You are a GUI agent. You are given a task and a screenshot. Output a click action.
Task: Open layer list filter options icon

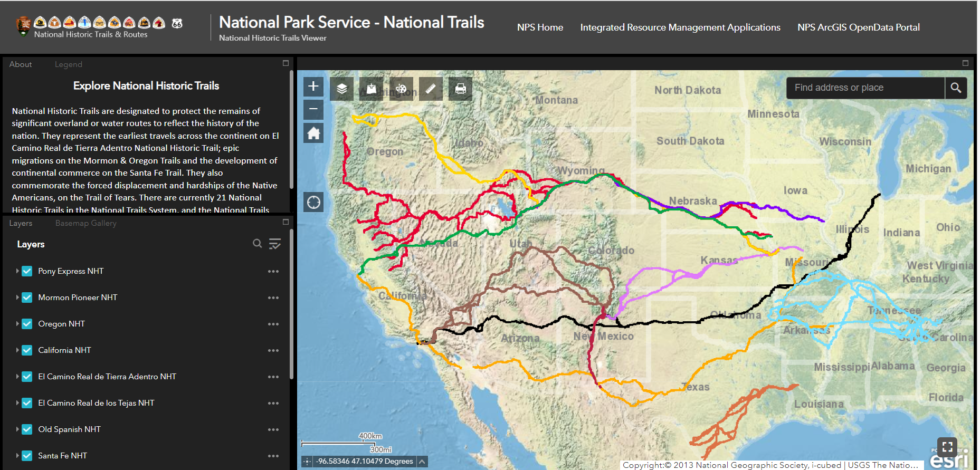pyautogui.click(x=275, y=244)
